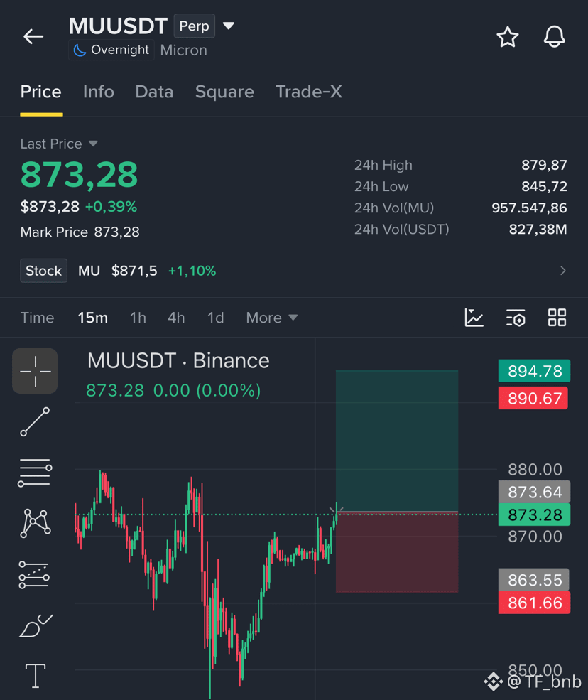Click the 24h Low value 845,72
The width and height of the screenshot is (588, 700).
(x=544, y=187)
